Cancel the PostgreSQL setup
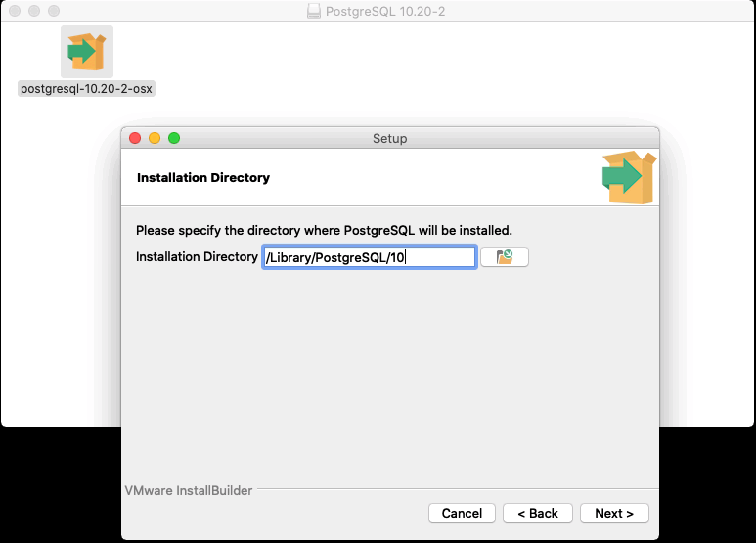 tap(462, 513)
